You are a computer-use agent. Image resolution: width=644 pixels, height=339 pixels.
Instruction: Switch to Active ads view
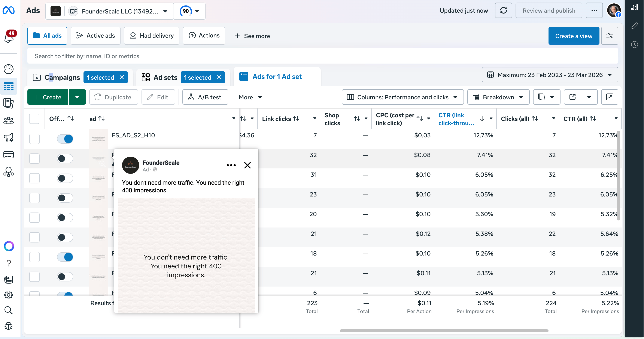pos(95,36)
